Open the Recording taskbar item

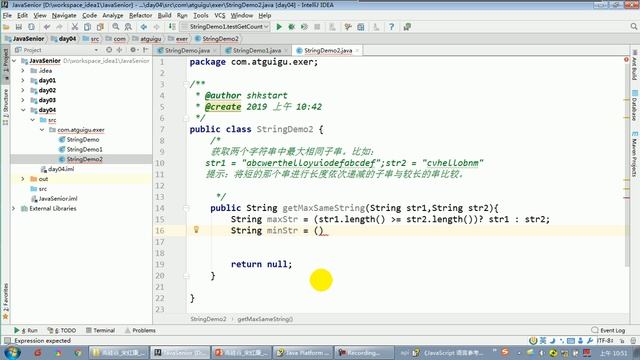coord(364,352)
